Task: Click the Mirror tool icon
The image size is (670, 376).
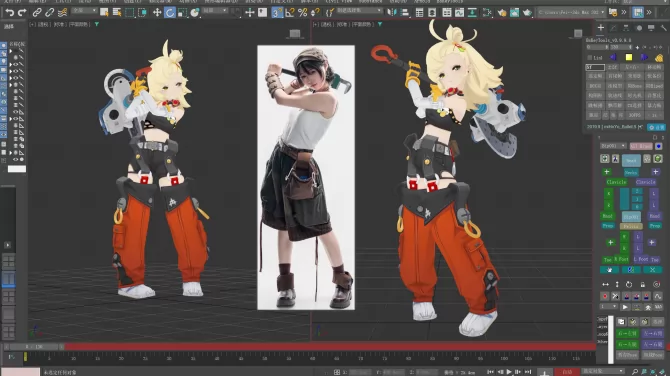Action: pos(391,13)
